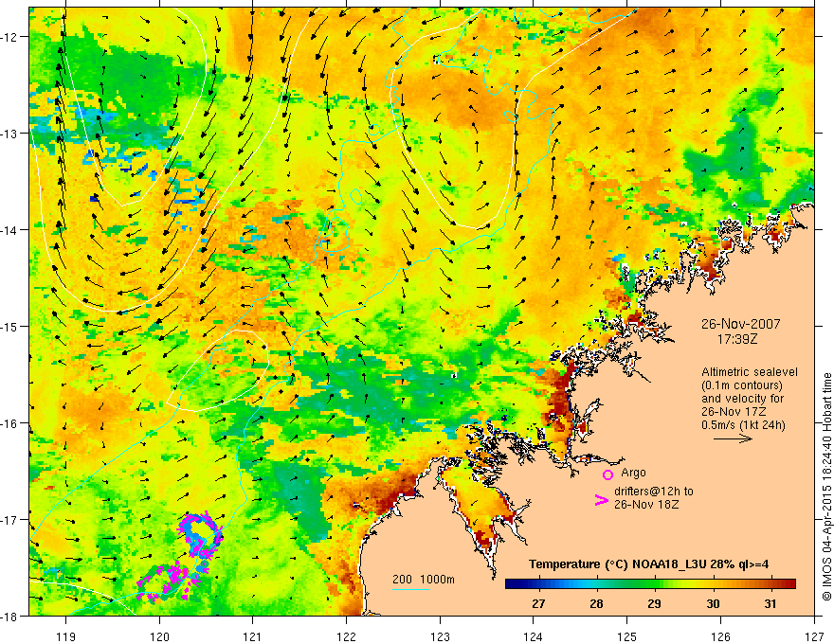834x644 pixels.
Task: Click the '26-Nov 18Z' drifter legend text
Action: pyautogui.click(x=646, y=505)
